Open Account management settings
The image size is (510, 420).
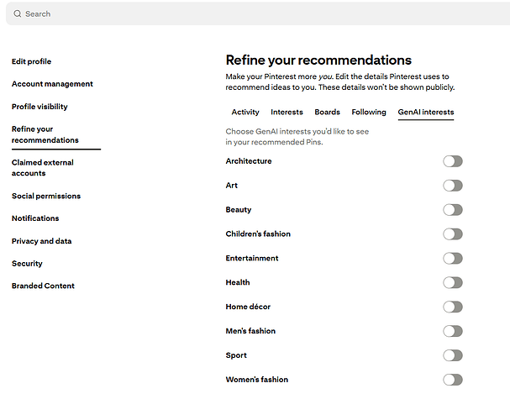[x=52, y=84]
